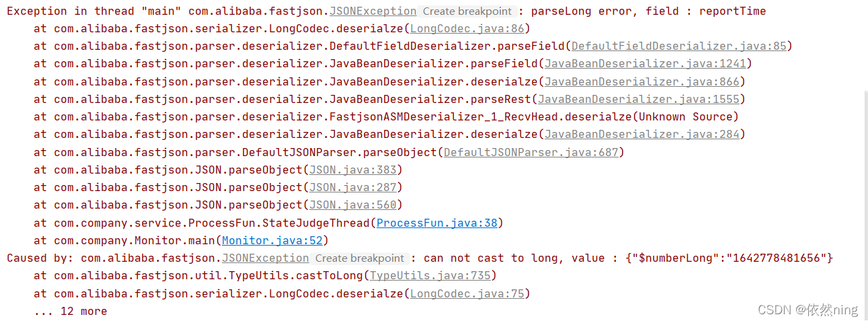868x323 pixels.
Task: Navigate to JavaBeanDeserializer.java:1555
Action: 638,99
